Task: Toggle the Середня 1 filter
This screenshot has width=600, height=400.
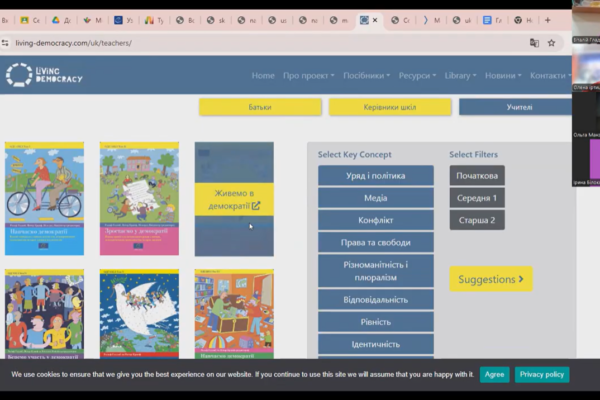Action: tap(477, 198)
